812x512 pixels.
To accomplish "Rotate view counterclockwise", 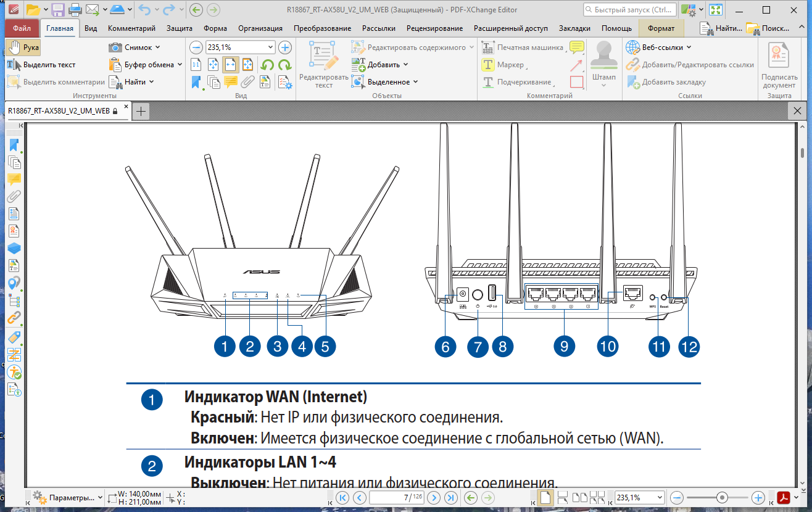I will point(268,65).
